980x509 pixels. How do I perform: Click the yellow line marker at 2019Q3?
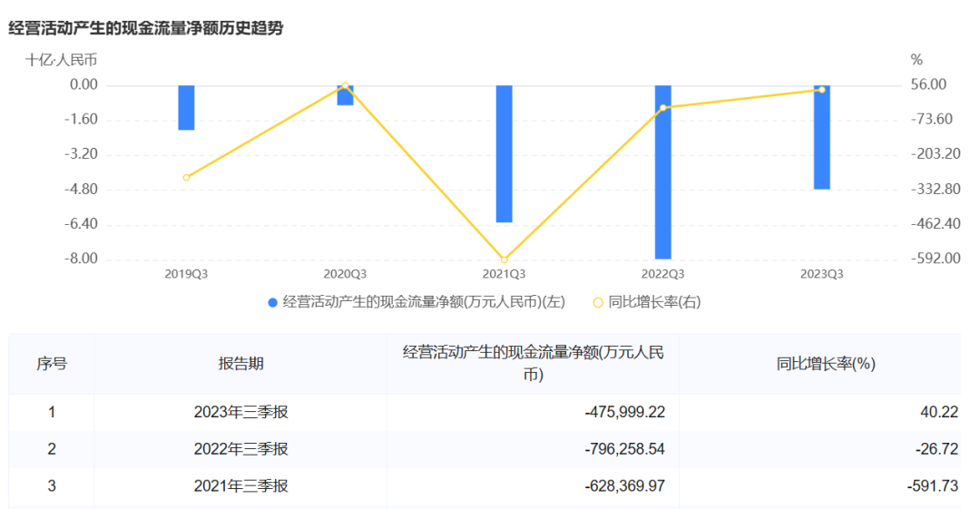[186, 178]
